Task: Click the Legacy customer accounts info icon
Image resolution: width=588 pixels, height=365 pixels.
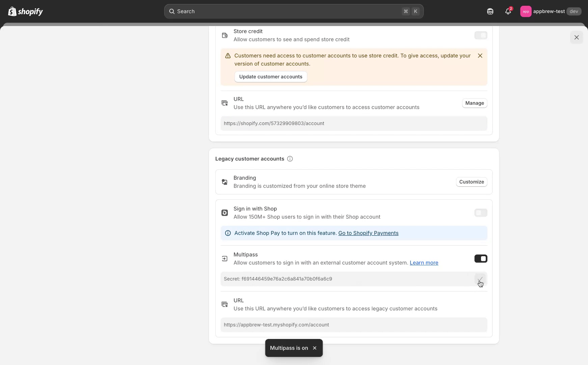Action: click(x=290, y=159)
